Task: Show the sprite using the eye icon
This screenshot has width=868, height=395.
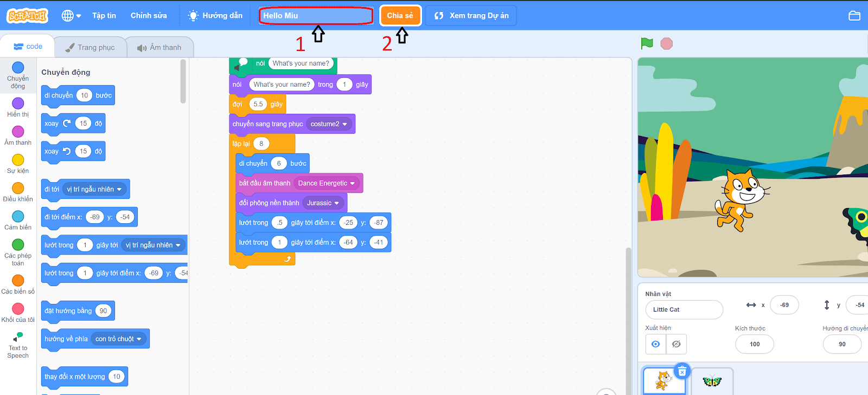Action: pos(655,344)
